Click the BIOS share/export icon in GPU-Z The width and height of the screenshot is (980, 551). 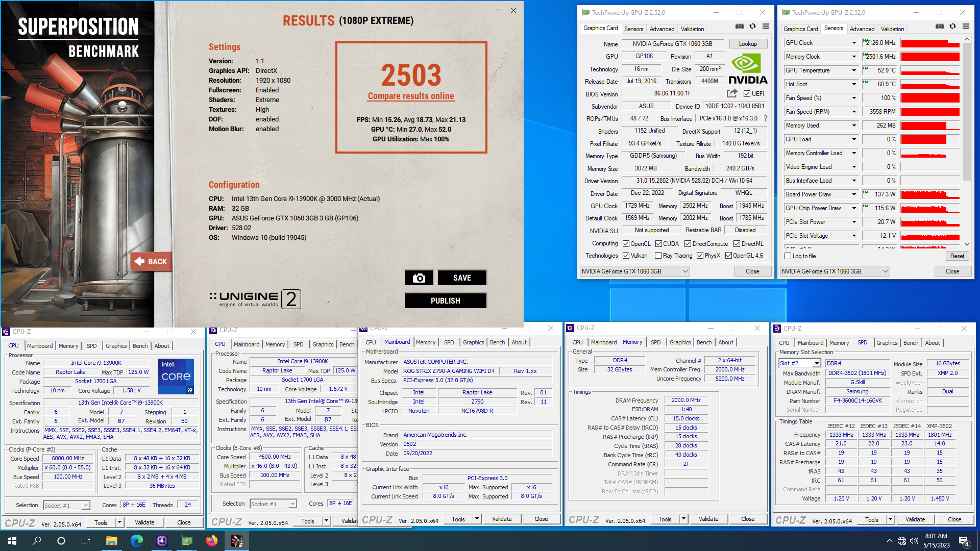732,93
